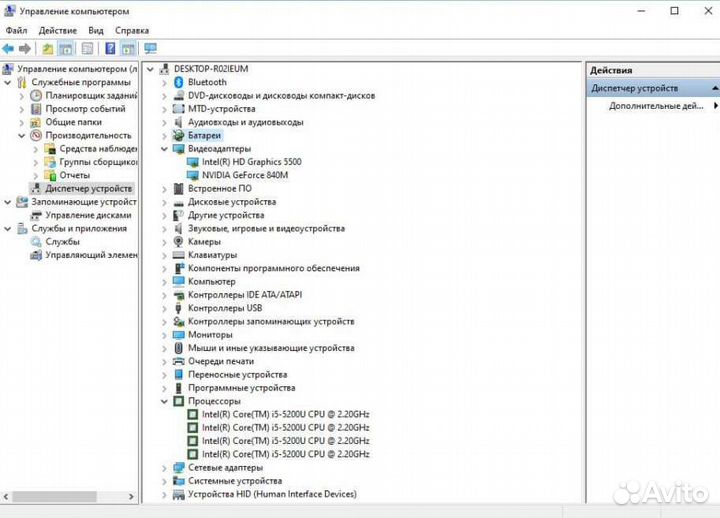The image size is (720, 518).
Task: Select the first Intel Core i5-5200U CPU entry
Action: coord(286,414)
